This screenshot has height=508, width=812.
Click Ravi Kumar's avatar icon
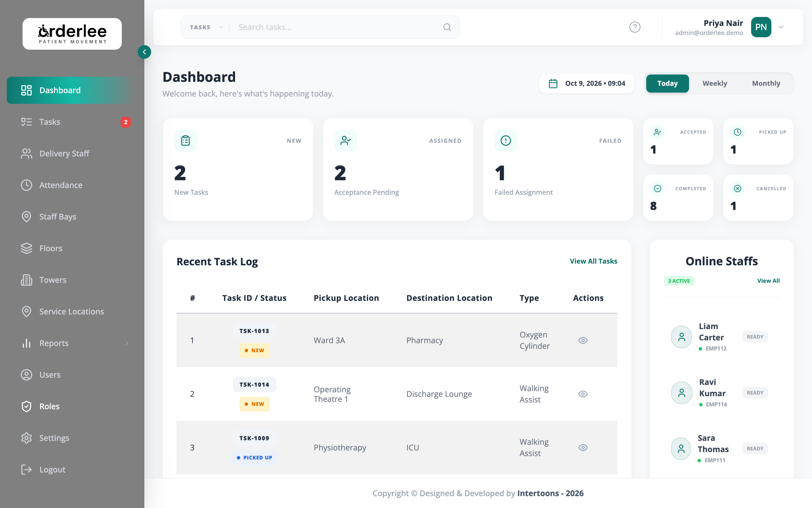click(681, 393)
